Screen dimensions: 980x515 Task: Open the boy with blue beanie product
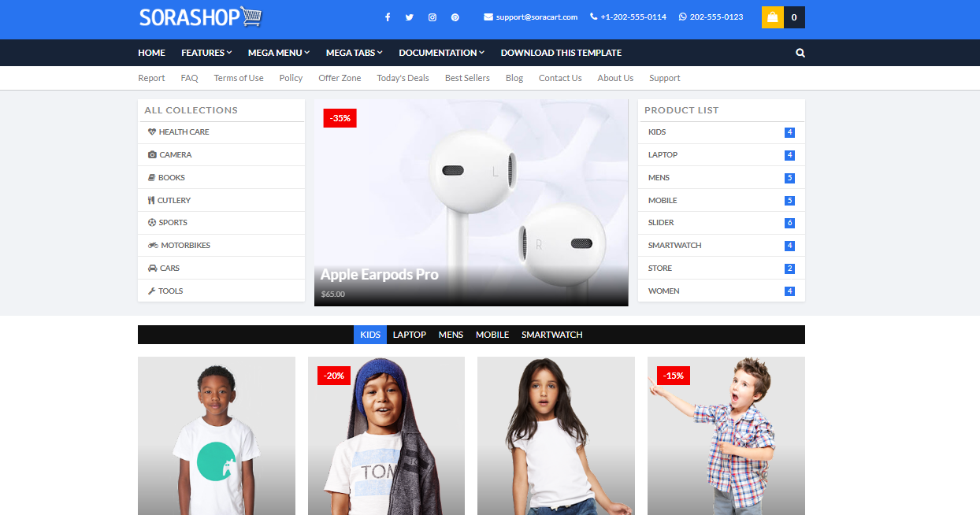coord(386,435)
